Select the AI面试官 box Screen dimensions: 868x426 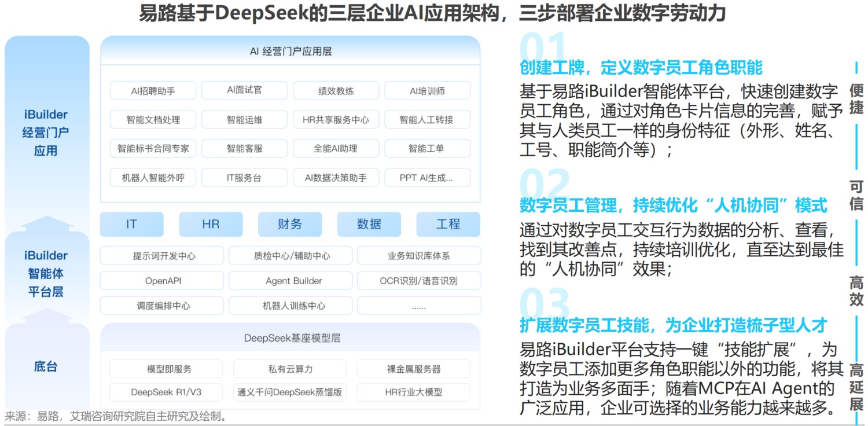(x=244, y=90)
